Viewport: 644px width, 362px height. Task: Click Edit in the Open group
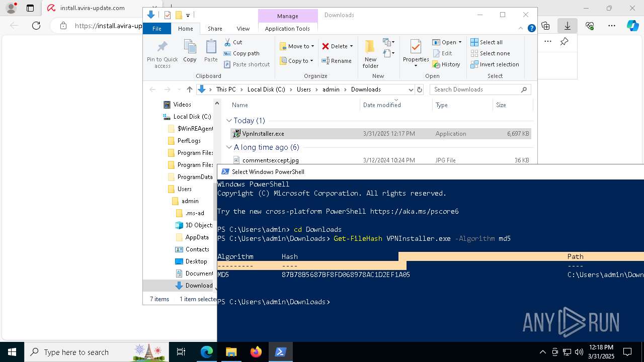(x=442, y=53)
